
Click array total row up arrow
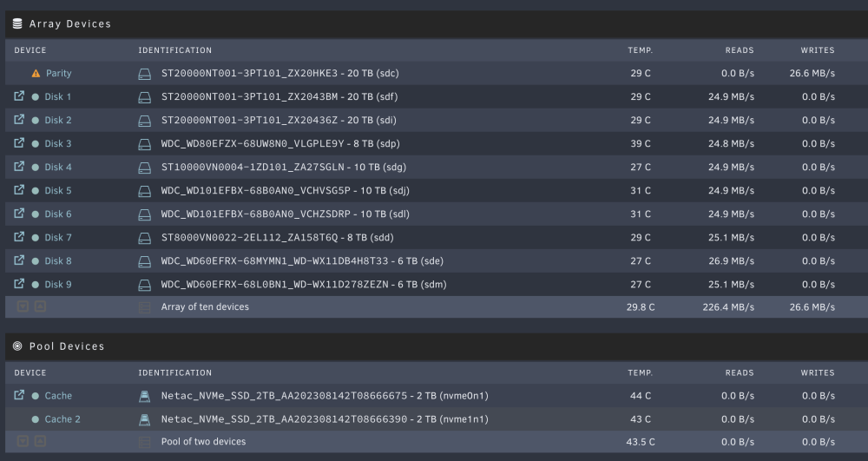pyautogui.click(x=41, y=306)
